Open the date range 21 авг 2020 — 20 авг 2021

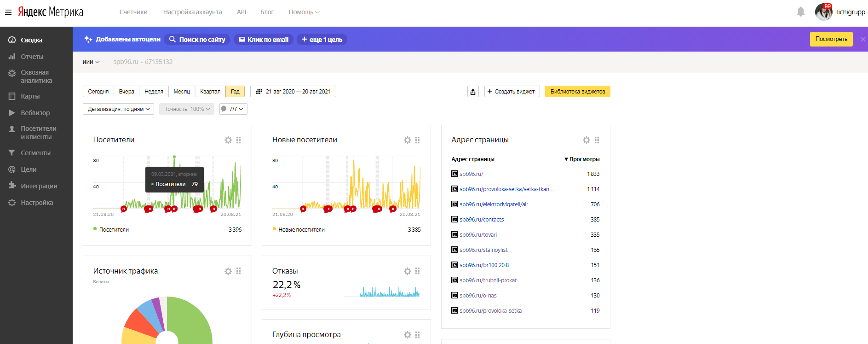click(293, 92)
